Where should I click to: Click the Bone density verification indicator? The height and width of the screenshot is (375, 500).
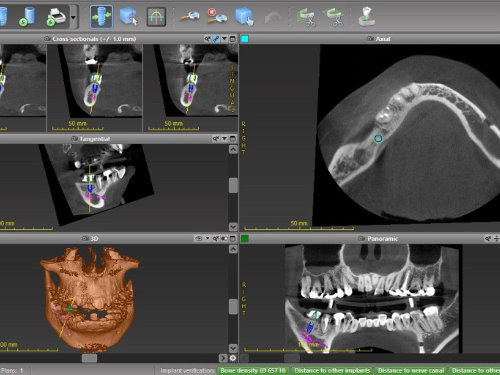pos(254,371)
